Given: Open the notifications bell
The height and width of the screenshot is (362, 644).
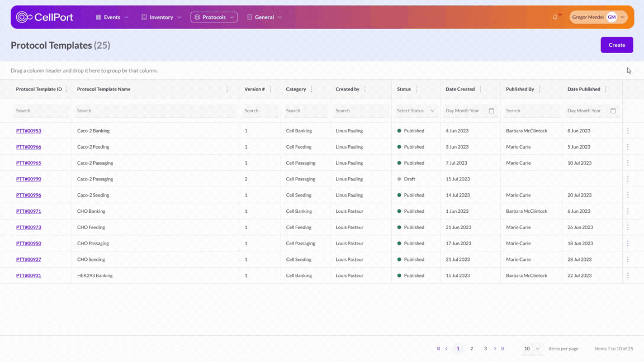Looking at the screenshot, I should click(554, 17).
